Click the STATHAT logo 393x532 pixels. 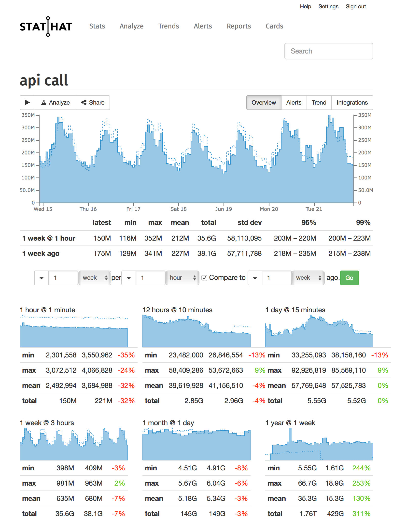pyautogui.click(x=46, y=27)
